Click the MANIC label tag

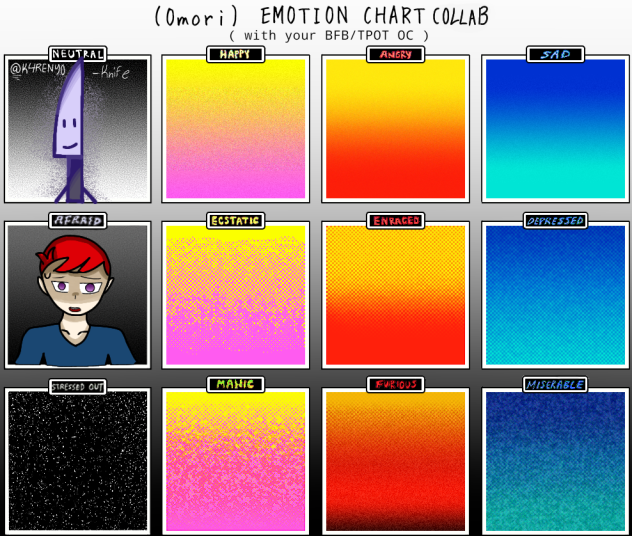[x=235, y=384]
